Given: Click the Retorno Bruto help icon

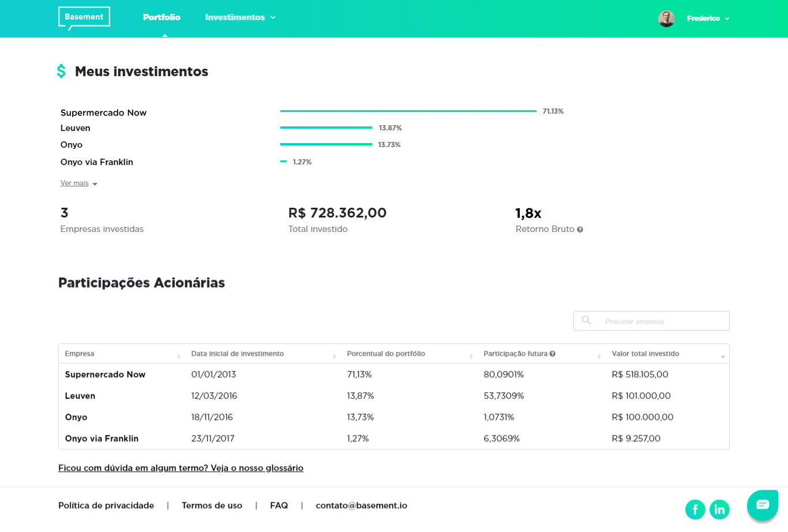Looking at the screenshot, I should pos(580,230).
